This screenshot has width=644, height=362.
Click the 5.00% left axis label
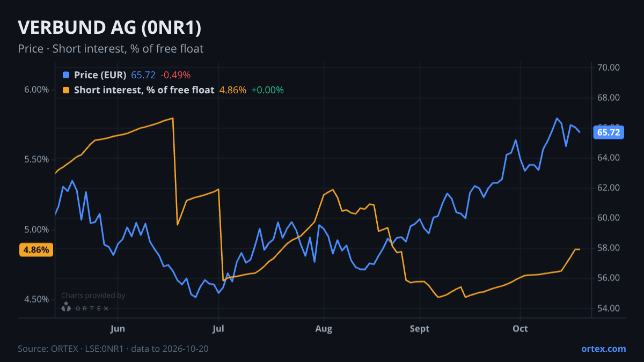37,230
